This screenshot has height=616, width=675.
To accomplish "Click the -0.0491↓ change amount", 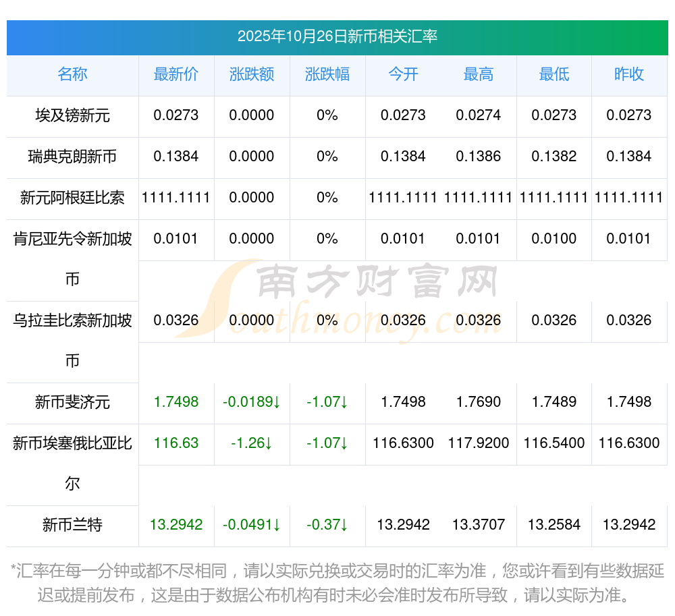I will [x=252, y=526].
